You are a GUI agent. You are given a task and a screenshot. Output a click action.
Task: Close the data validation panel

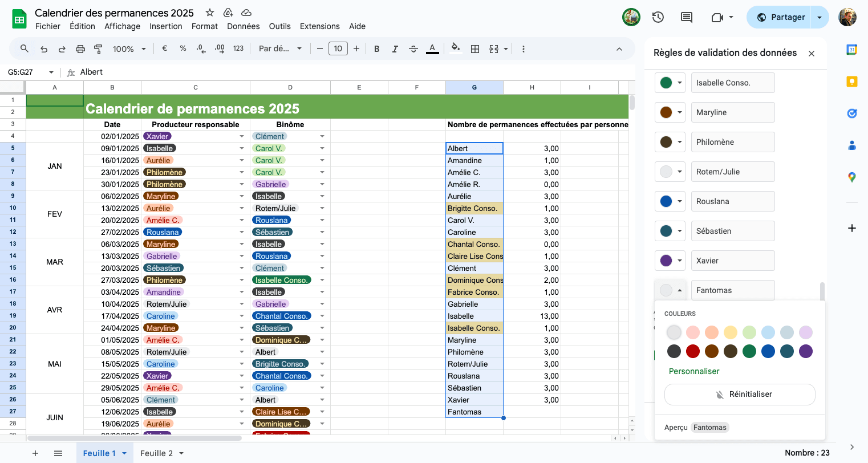coord(812,53)
